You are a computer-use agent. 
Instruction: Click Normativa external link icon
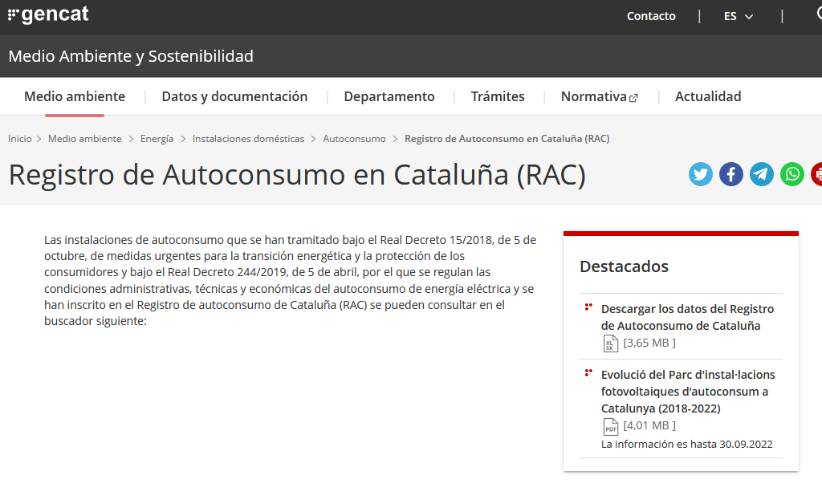[x=633, y=98]
